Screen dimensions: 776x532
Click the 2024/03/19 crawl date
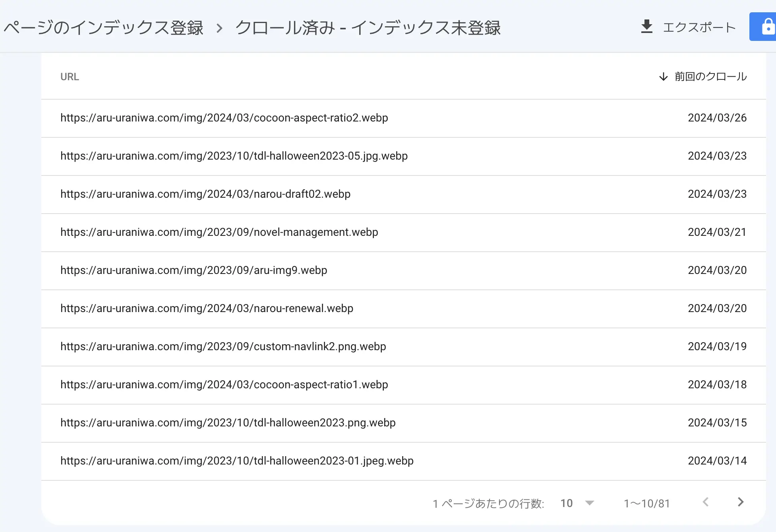(717, 347)
